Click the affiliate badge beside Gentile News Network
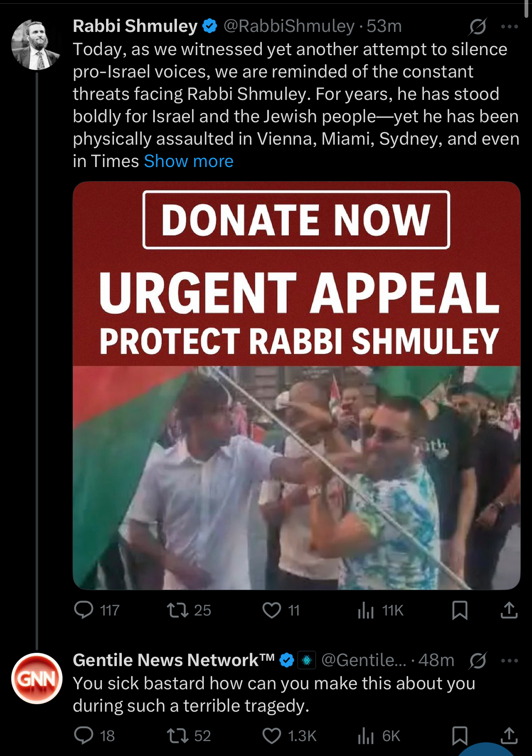This screenshot has width=532, height=756. pos(307,660)
